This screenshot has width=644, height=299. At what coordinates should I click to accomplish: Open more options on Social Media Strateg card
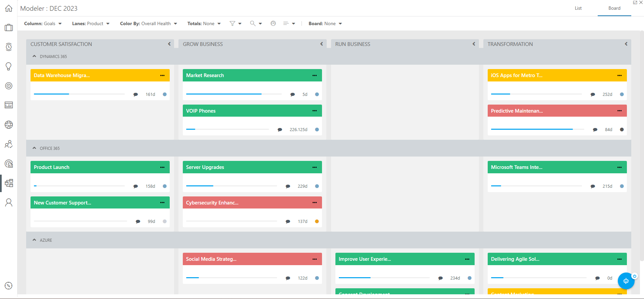315,259
